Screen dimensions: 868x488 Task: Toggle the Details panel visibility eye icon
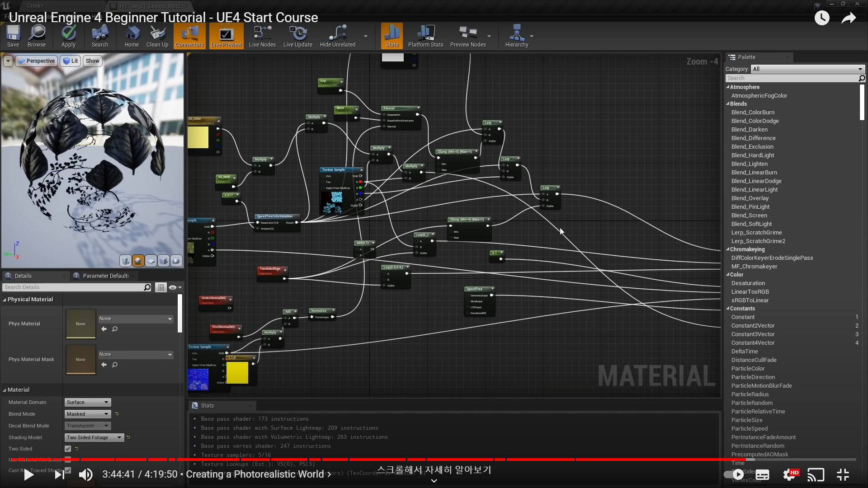173,287
